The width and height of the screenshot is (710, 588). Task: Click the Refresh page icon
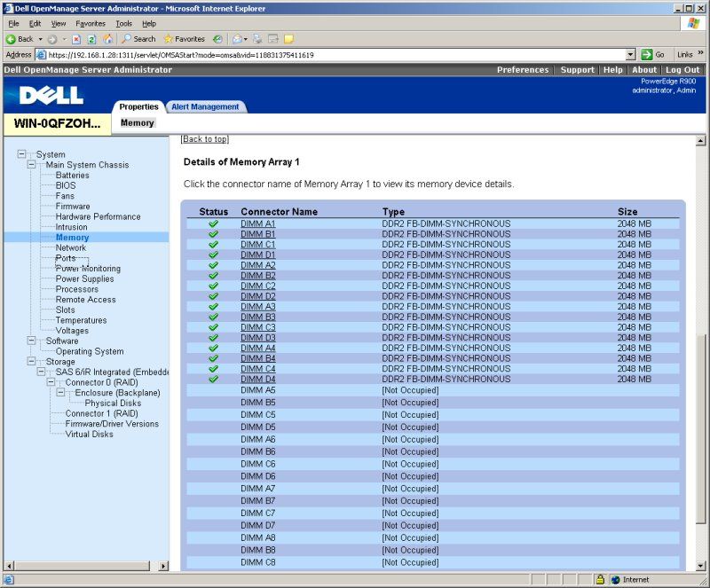click(x=92, y=39)
